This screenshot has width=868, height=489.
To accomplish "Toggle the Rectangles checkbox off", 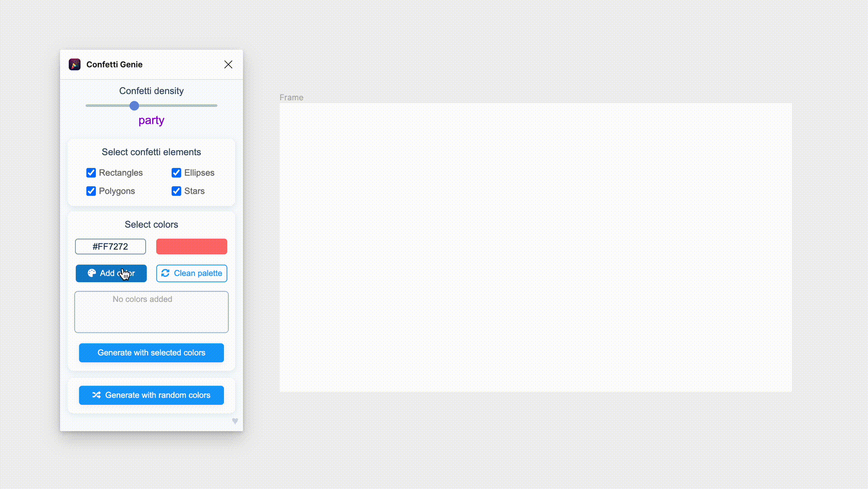I will click(91, 173).
